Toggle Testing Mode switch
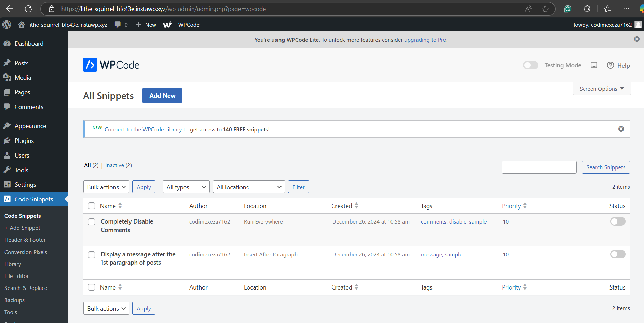 (531, 65)
